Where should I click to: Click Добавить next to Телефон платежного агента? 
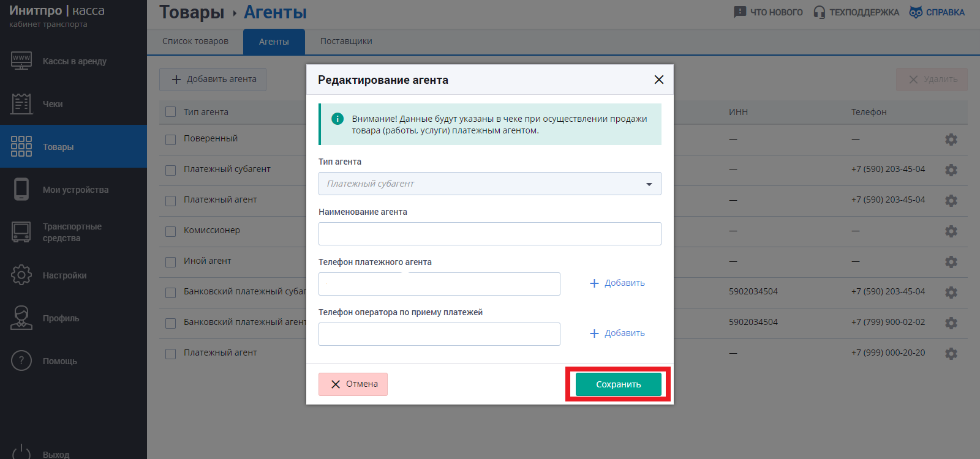617,283
